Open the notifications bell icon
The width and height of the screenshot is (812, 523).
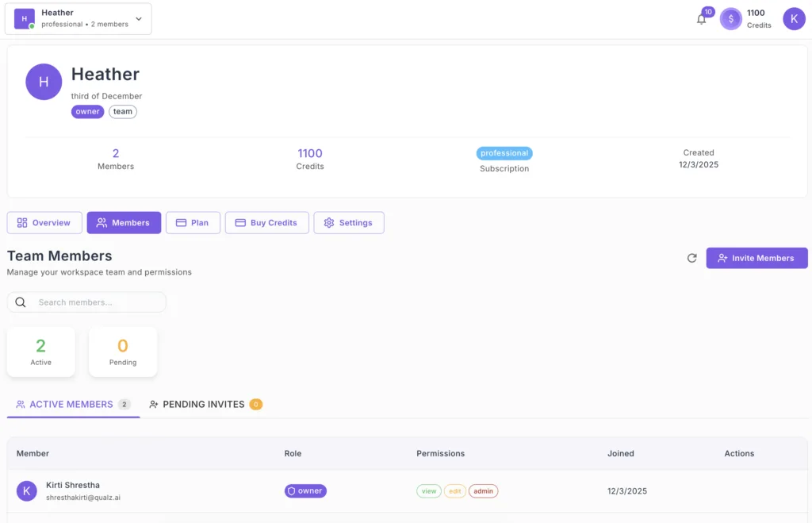[x=701, y=19]
